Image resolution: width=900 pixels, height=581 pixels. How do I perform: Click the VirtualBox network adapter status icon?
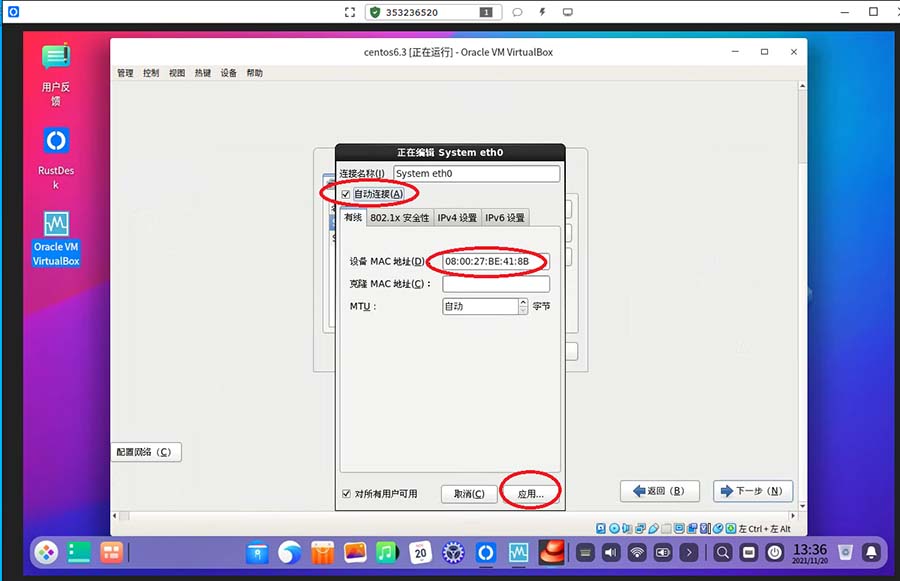[x=640, y=529]
